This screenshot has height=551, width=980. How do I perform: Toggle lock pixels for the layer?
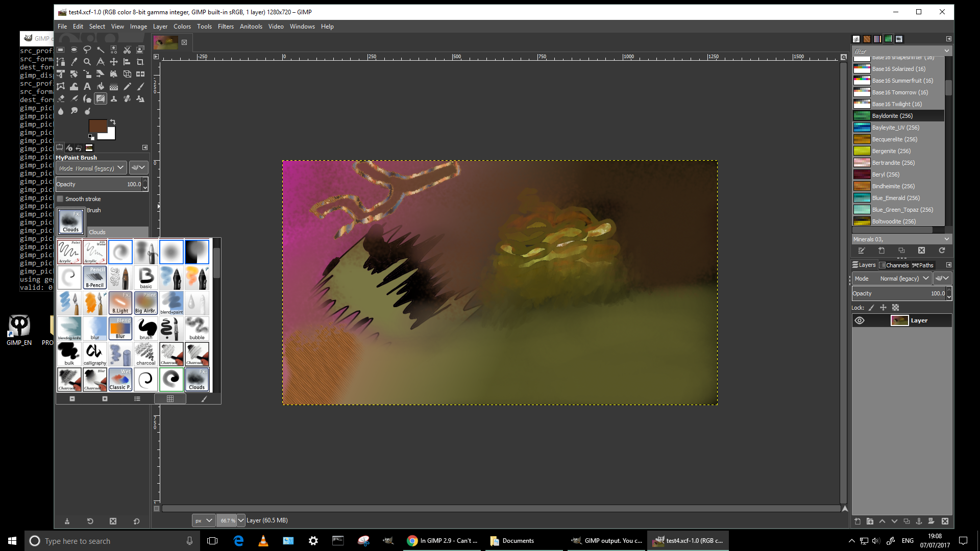[871, 308]
